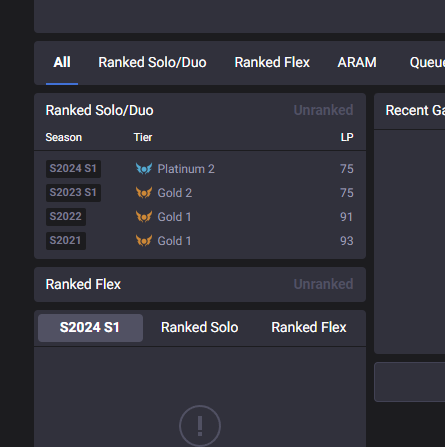
Task: Switch to the ARAM tab
Action: click(x=357, y=62)
